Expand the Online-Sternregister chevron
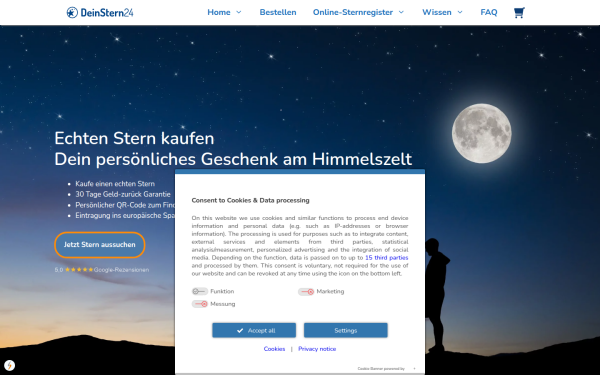The image size is (600, 375). click(401, 12)
